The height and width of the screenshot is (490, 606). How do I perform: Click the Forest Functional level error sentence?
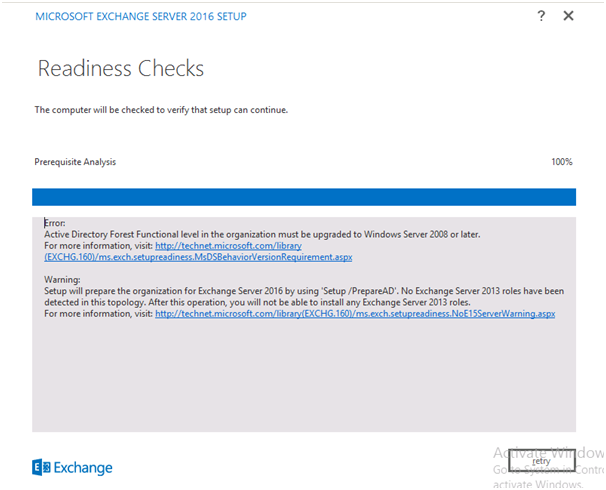point(262,234)
